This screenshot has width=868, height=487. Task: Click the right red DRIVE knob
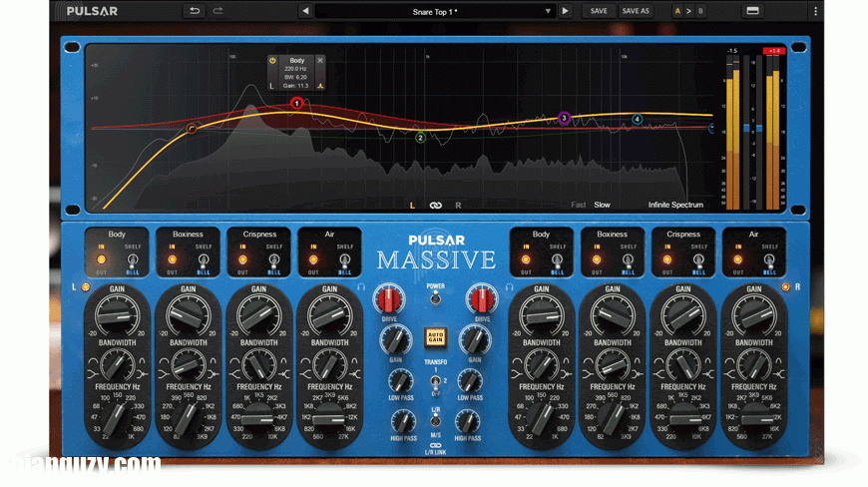(x=482, y=299)
